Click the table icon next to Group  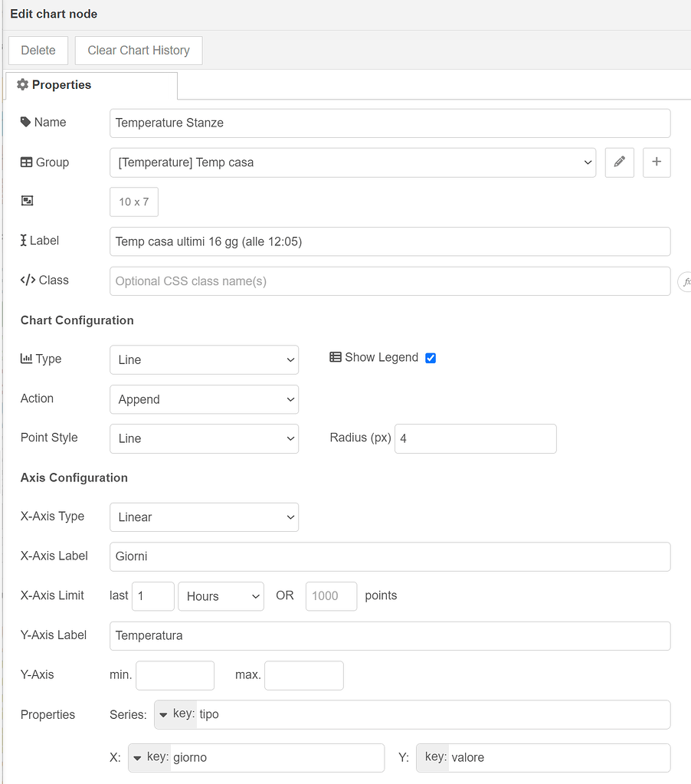[x=25, y=162]
